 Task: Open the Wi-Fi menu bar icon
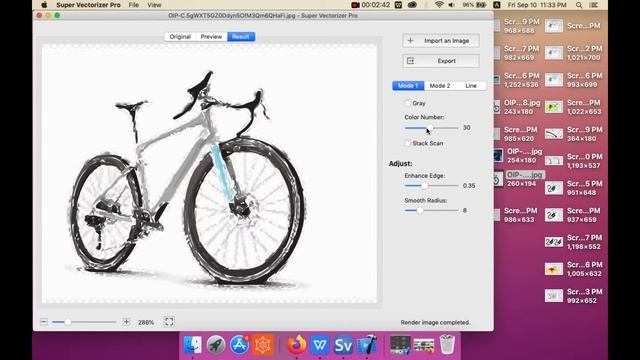[439, 5]
